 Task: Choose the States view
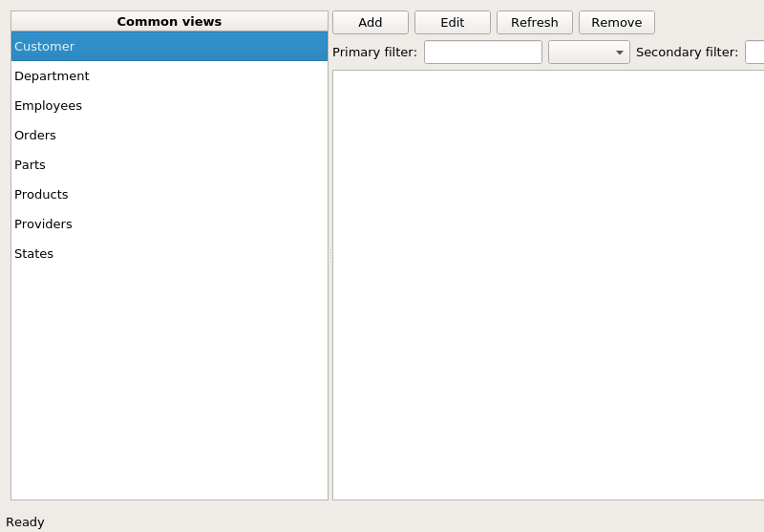(x=169, y=254)
